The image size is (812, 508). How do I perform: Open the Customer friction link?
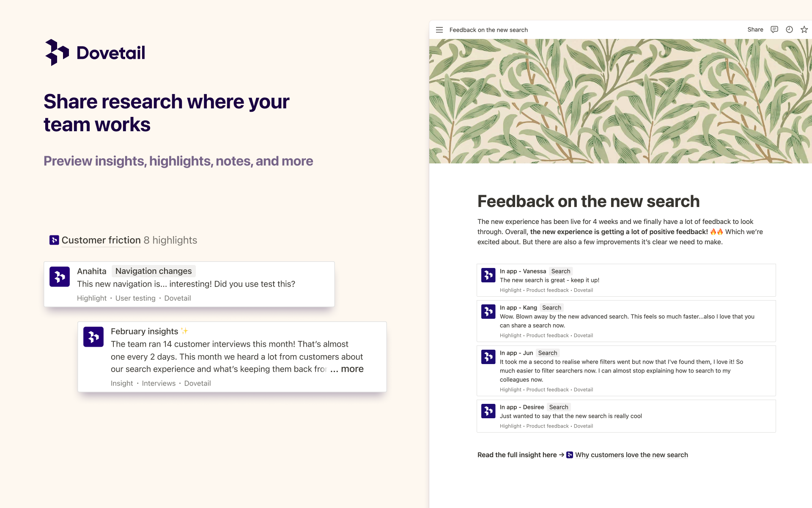(101, 240)
